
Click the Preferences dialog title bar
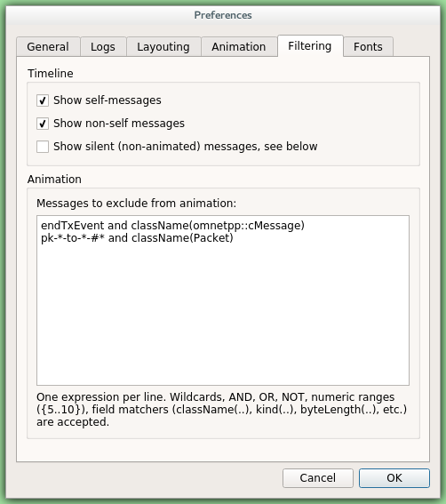click(223, 15)
